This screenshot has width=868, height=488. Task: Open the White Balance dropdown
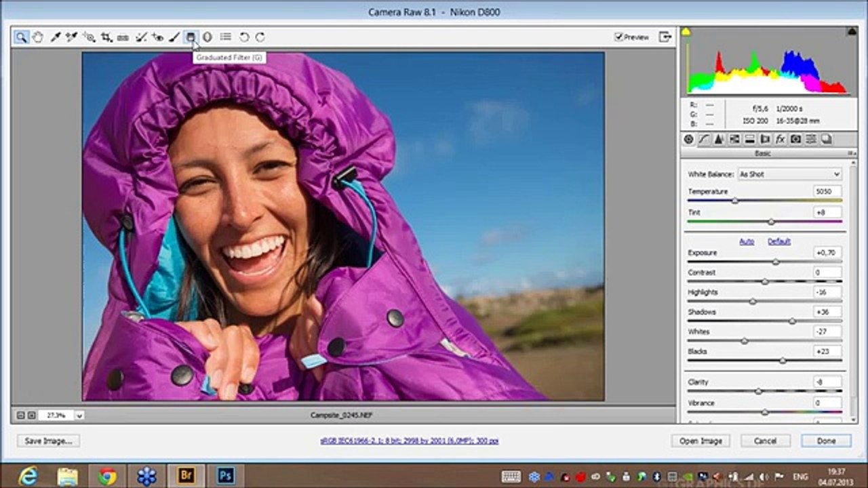[789, 174]
